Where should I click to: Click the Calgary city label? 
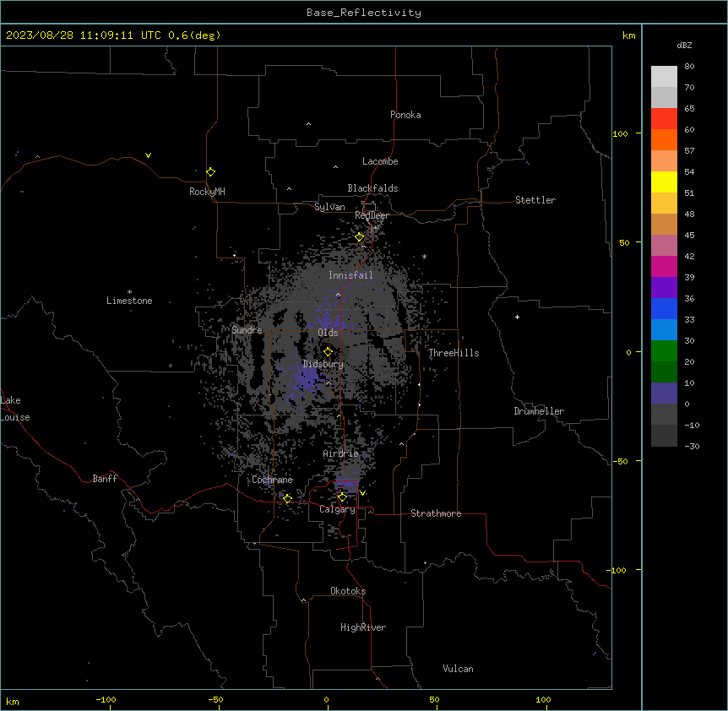337,509
